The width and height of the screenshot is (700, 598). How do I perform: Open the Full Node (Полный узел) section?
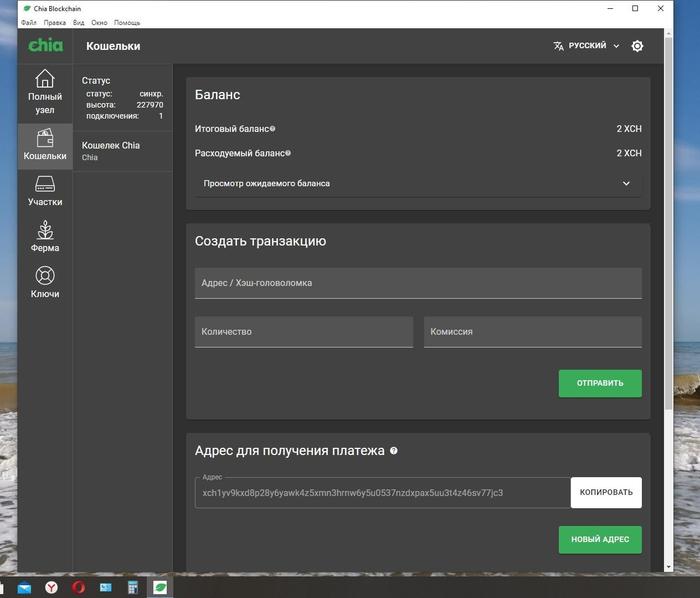pos(45,92)
